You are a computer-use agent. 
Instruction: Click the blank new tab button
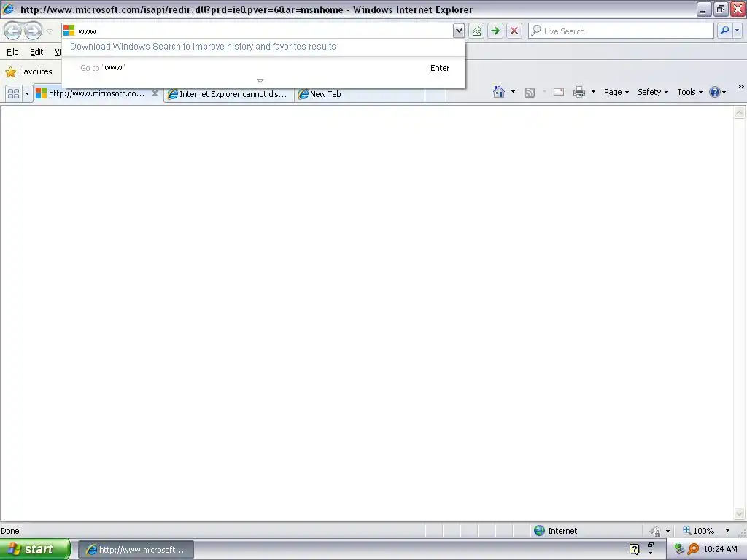point(435,95)
